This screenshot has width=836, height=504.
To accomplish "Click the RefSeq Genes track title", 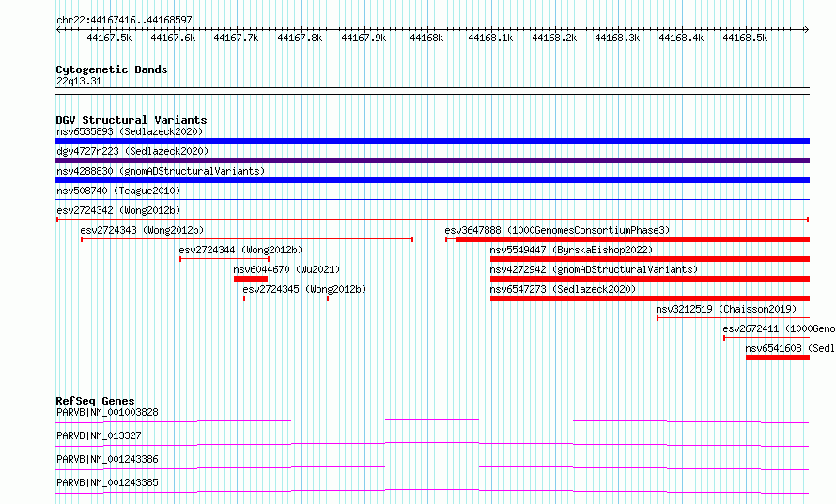I will pyautogui.click(x=95, y=401).
